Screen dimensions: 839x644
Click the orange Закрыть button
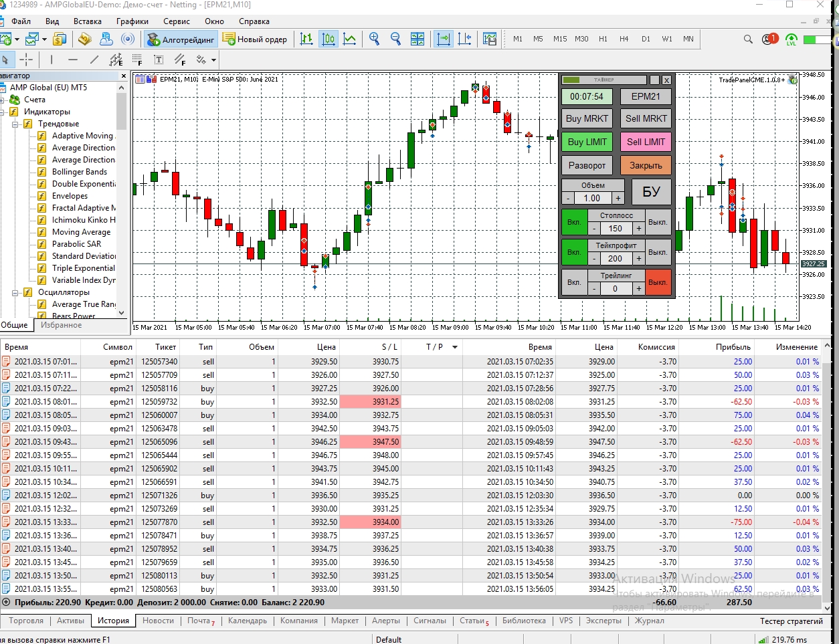click(646, 166)
